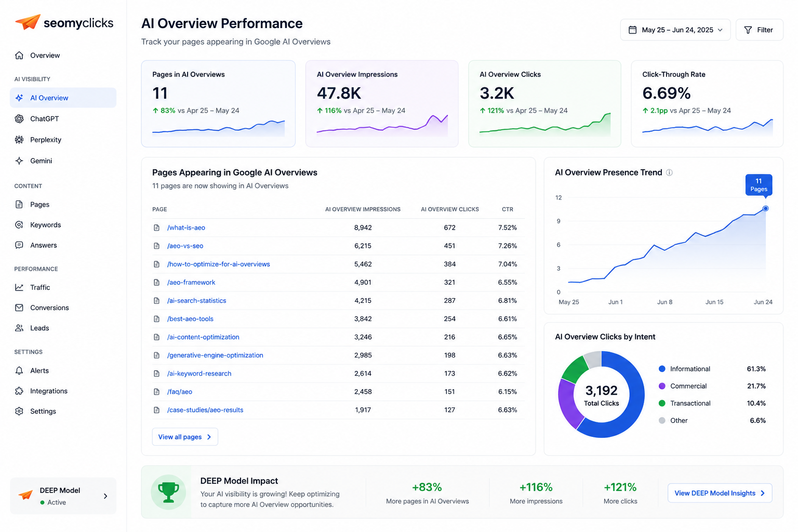Open Alerts using the bell icon
The height and width of the screenshot is (532, 798).
pyautogui.click(x=19, y=370)
